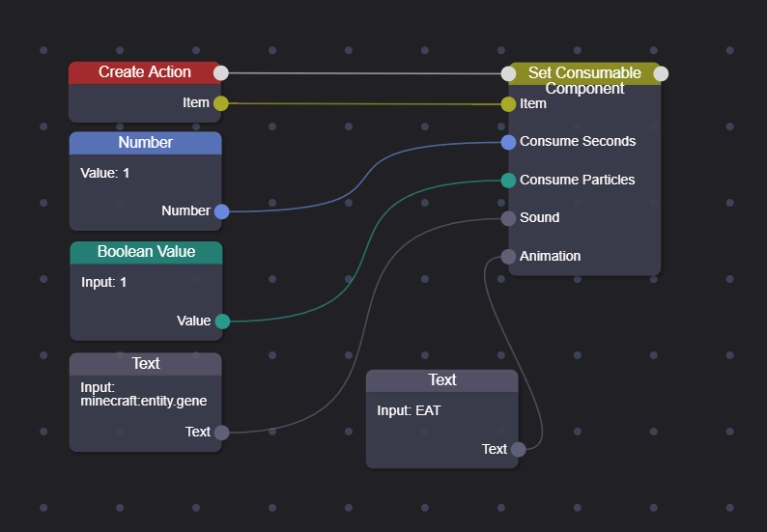Click the Consume Particles input port
Screen dimensions: 767x532
point(509,181)
